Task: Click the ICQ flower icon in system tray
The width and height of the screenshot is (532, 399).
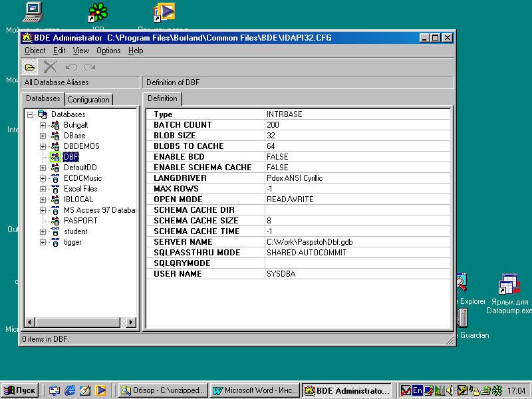Action: tap(497, 391)
